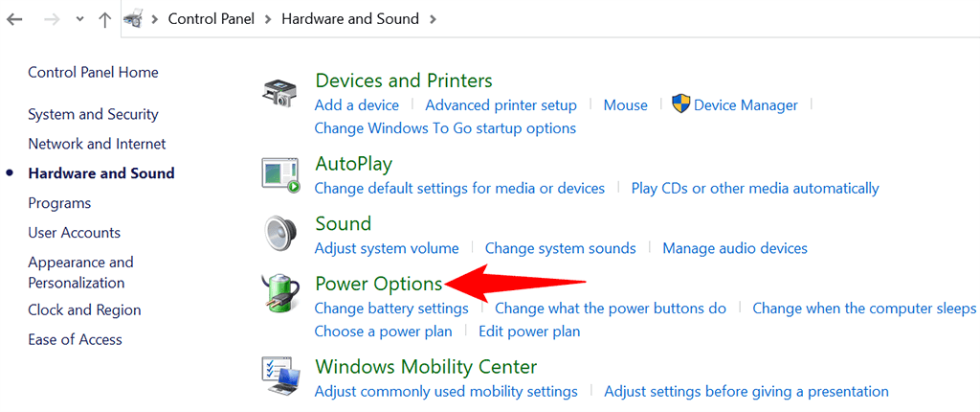Click the Windows Mobility Center icon
980x412 pixels.
281,376
